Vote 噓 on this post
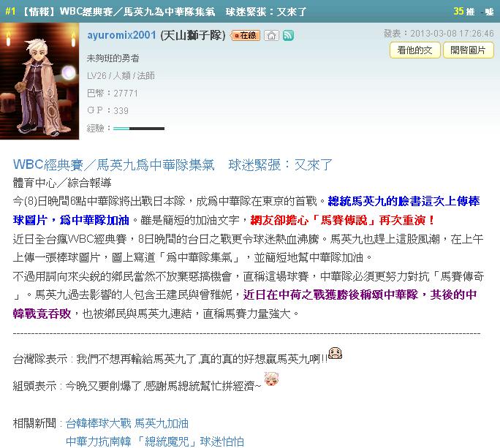Screen dimensions: 500x448 (x=489, y=12)
